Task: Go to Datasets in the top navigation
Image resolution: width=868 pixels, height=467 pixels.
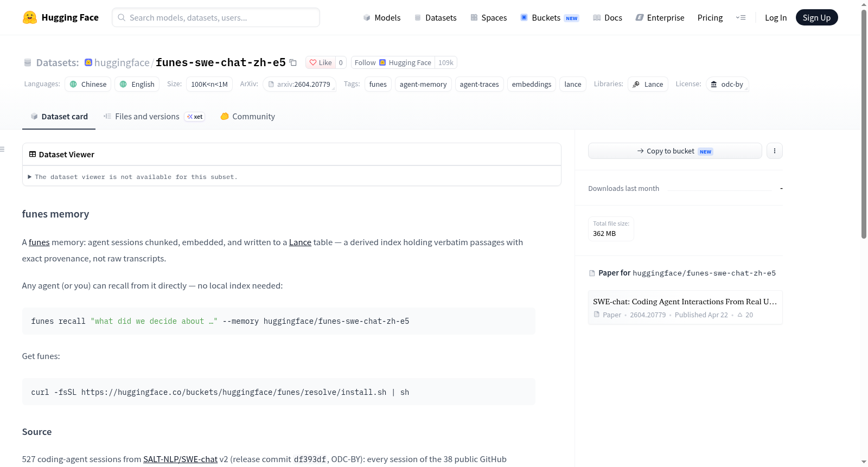Action: tap(436, 17)
